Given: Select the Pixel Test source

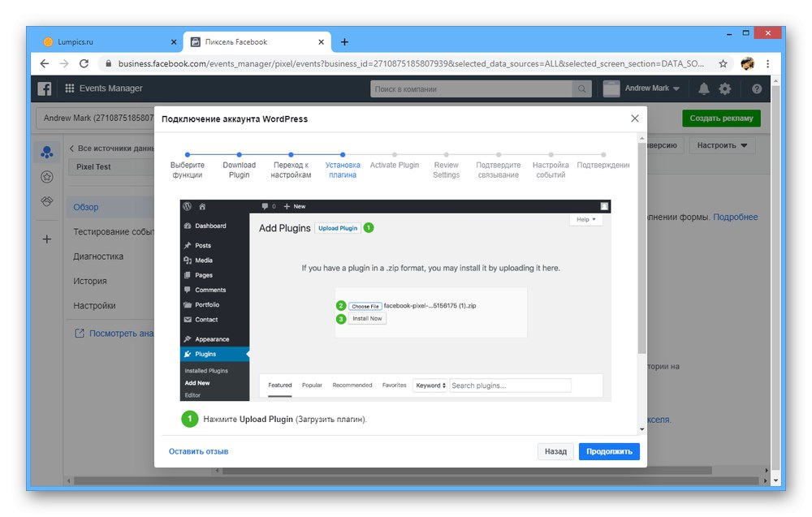Looking at the screenshot, I should coord(111,166).
